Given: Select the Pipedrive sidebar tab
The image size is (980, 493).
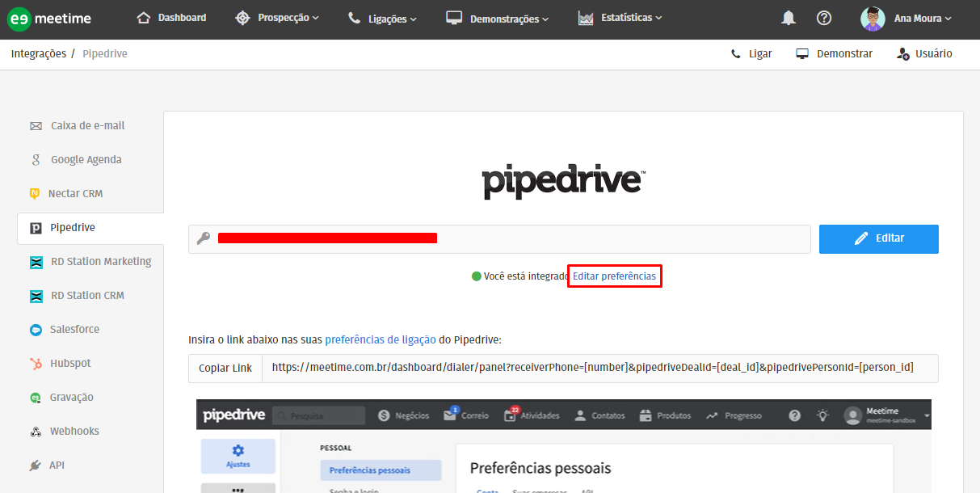Looking at the screenshot, I should pos(90,228).
